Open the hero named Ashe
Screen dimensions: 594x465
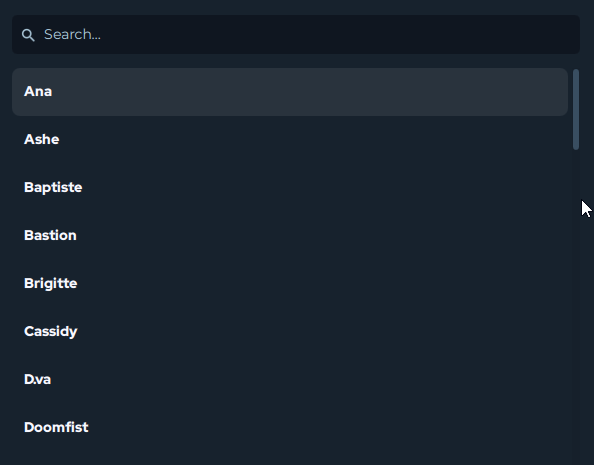(290, 139)
